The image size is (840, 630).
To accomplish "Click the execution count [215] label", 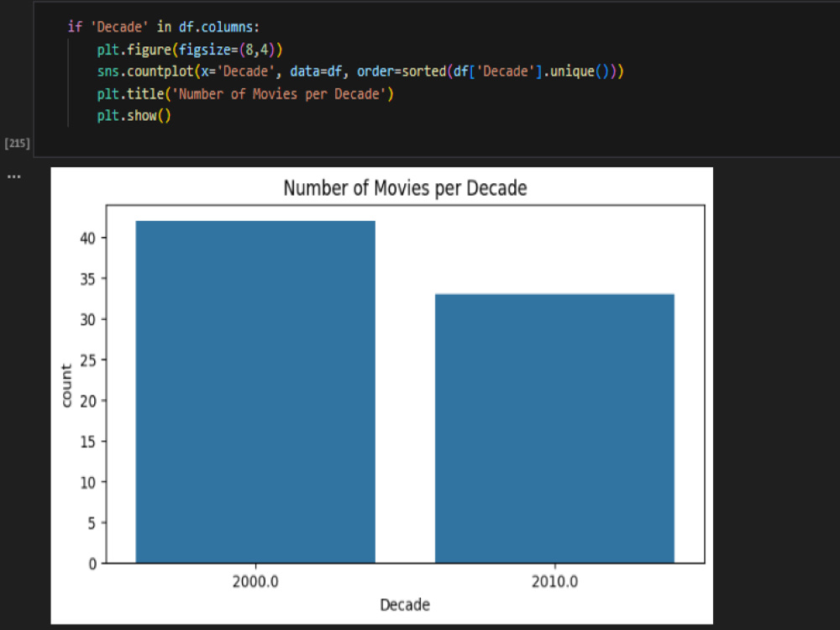I will [x=17, y=143].
